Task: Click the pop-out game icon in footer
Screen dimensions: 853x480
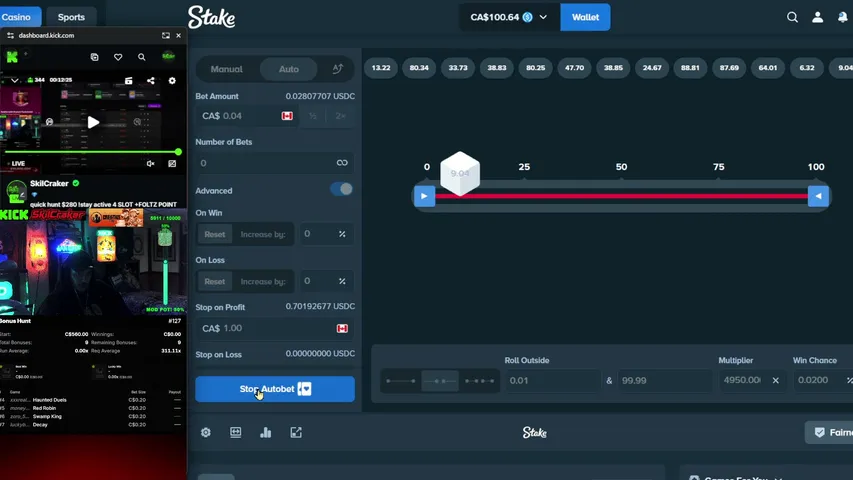Action: (296, 432)
